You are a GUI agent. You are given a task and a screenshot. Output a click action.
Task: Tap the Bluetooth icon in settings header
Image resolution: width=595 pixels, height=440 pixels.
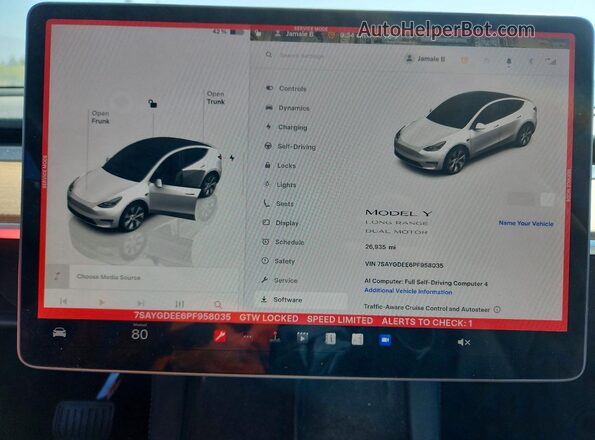(531, 61)
